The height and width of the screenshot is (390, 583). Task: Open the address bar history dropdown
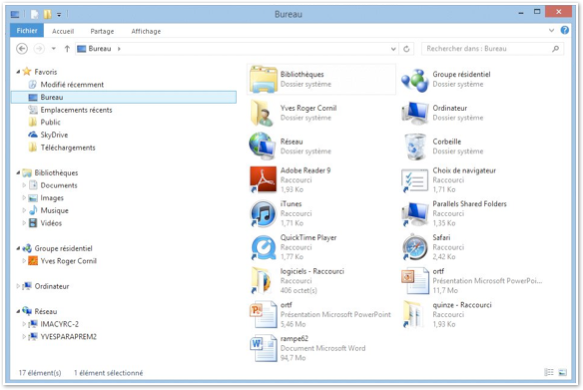(x=393, y=49)
